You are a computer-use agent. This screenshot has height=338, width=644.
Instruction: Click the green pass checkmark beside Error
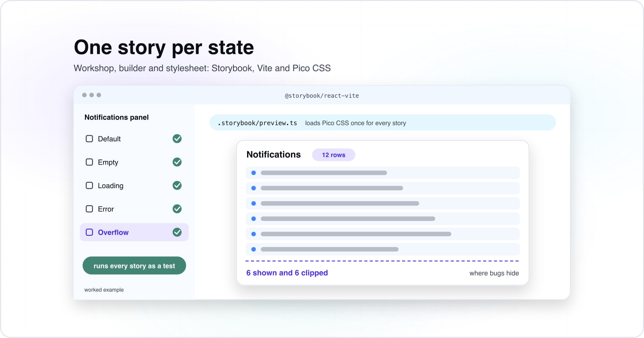tap(177, 209)
